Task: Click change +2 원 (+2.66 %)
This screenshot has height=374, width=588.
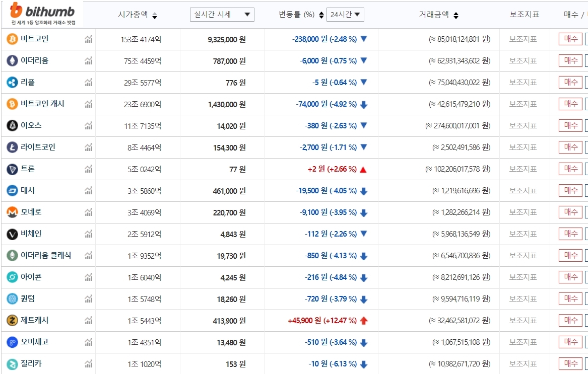Action: (332, 170)
